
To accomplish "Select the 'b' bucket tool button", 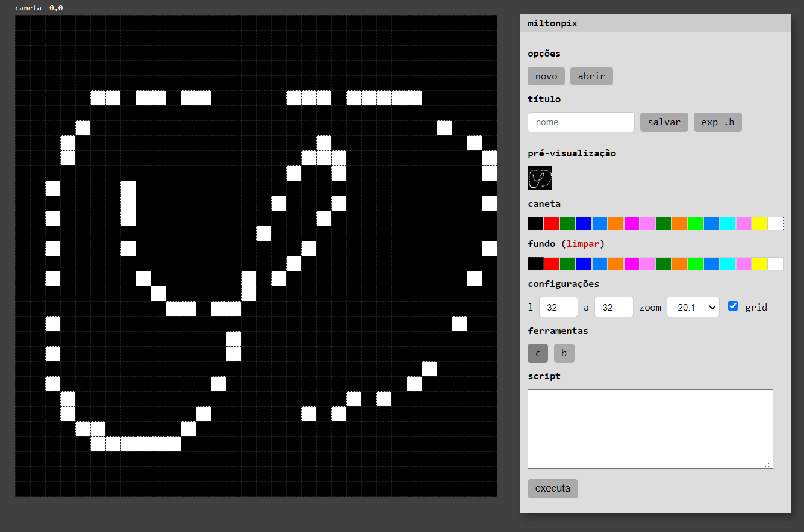I will click(564, 353).
